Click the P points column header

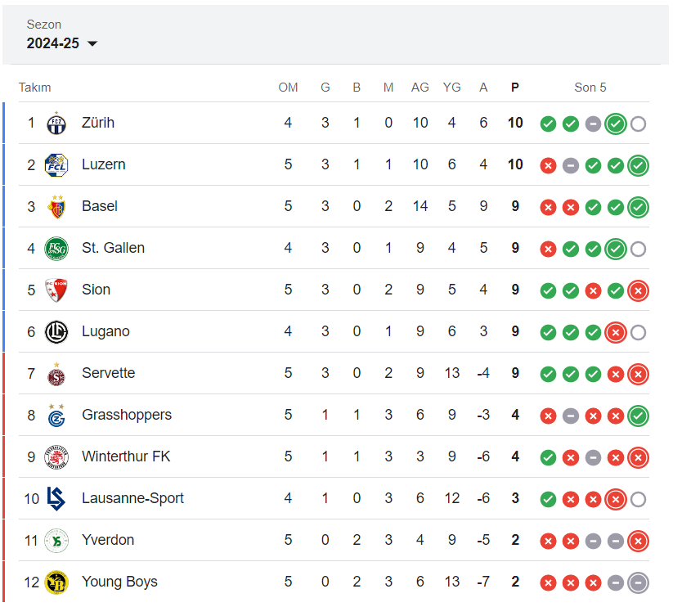coord(515,88)
